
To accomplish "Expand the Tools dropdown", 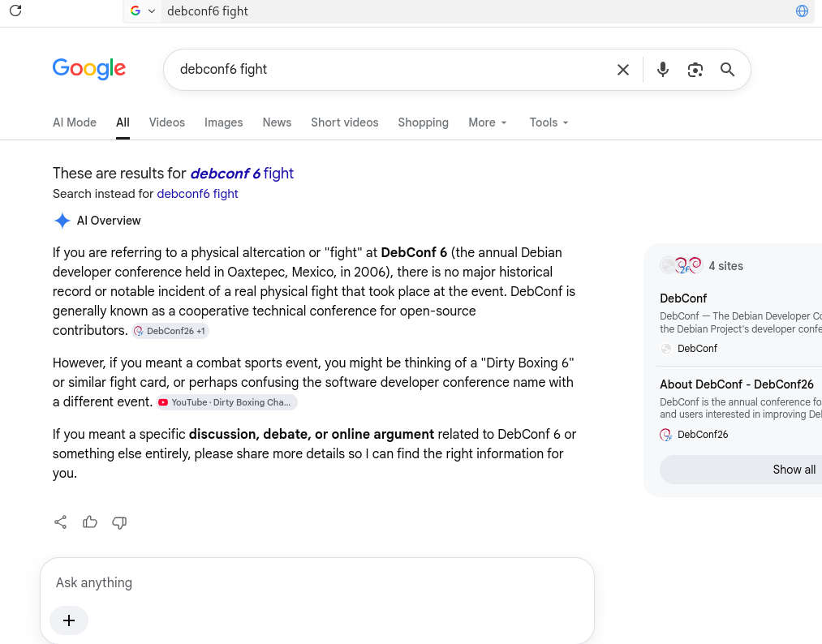I will coord(549,122).
